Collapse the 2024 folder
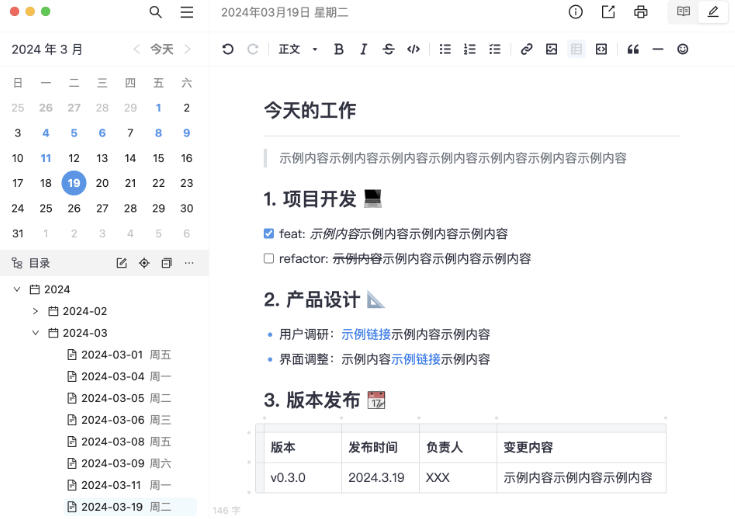Image resolution: width=735 pixels, height=519 pixels. point(17,289)
